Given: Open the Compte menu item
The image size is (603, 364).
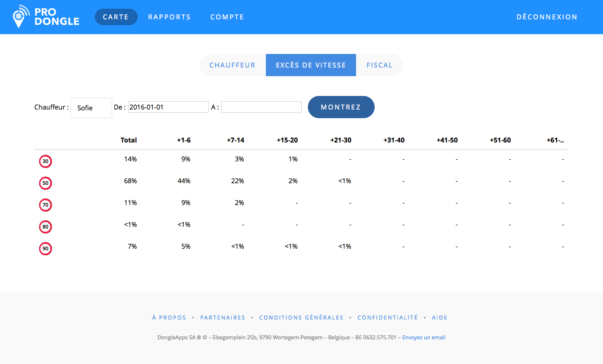Looking at the screenshot, I should point(227,17).
